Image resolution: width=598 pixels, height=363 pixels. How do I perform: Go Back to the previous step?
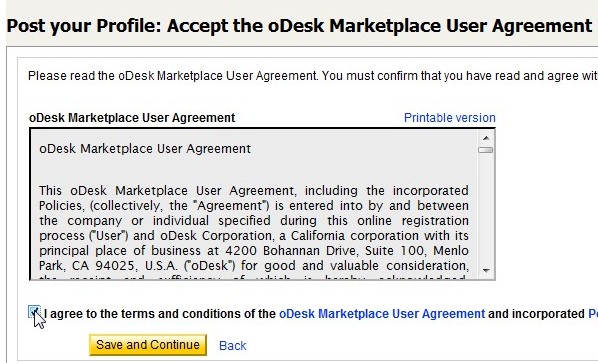pos(233,345)
